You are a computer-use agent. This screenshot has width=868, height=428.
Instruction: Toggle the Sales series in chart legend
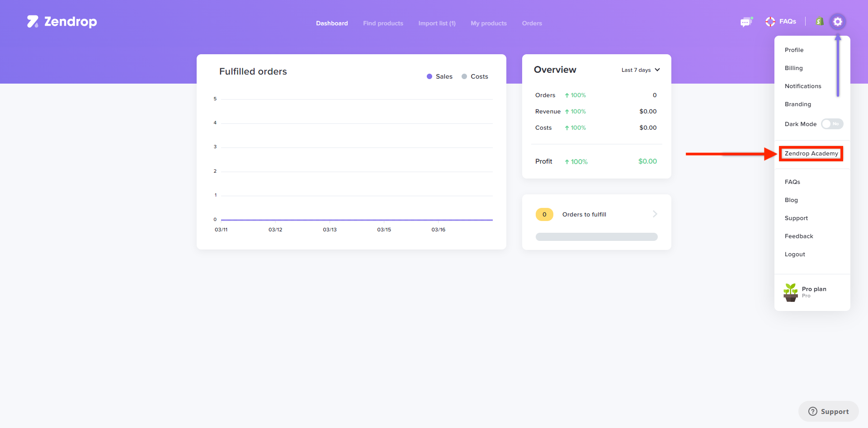pos(439,76)
